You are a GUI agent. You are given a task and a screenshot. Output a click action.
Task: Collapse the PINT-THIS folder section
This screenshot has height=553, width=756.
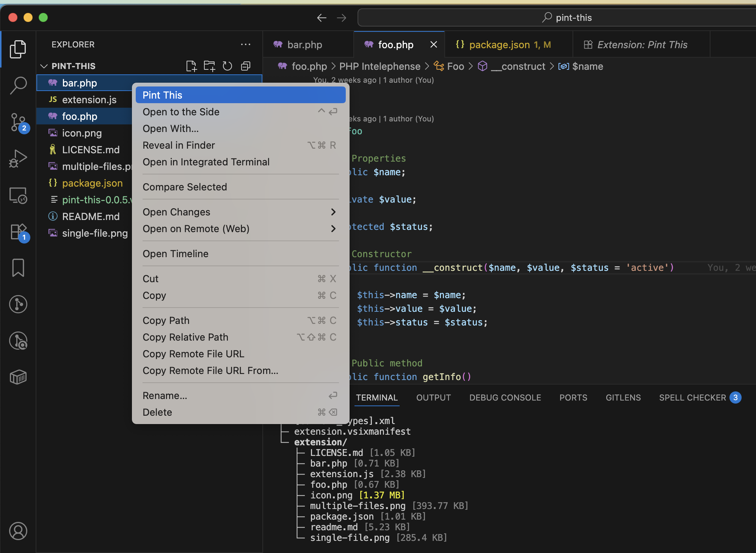pyautogui.click(x=44, y=66)
